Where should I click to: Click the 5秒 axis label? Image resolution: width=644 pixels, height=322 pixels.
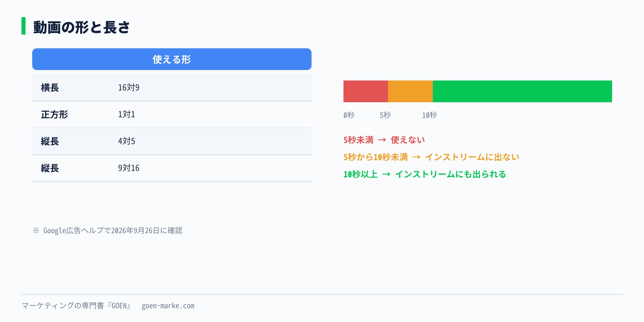(385, 115)
